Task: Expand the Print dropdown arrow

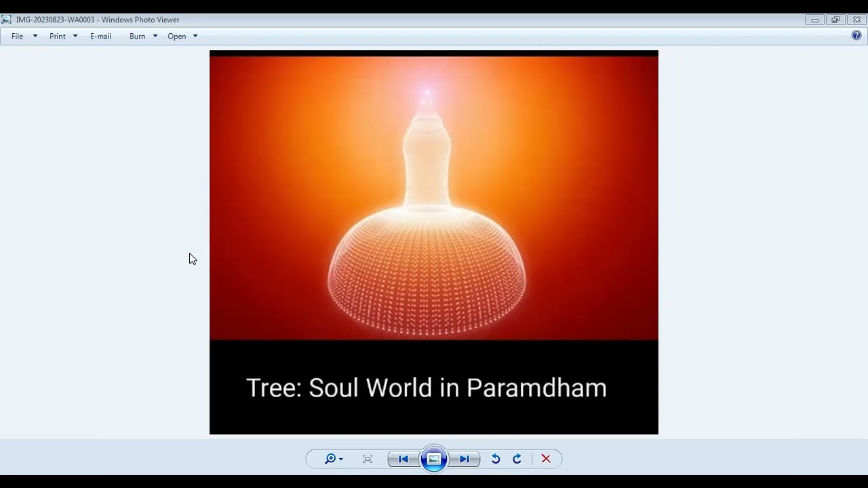Action: pos(75,36)
